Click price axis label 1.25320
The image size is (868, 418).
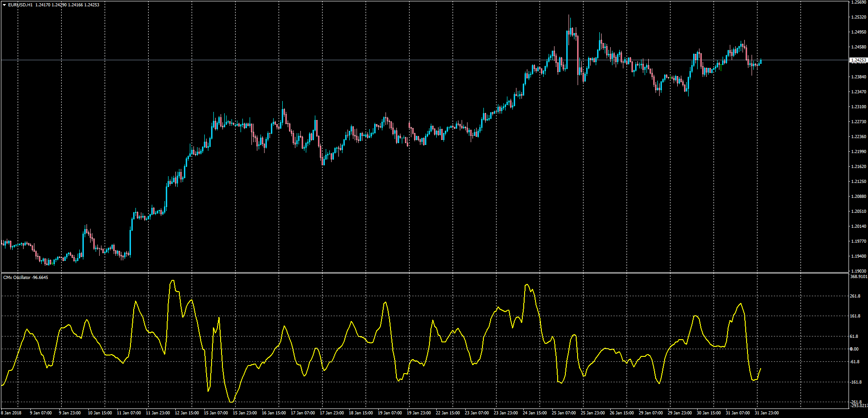click(858, 17)
